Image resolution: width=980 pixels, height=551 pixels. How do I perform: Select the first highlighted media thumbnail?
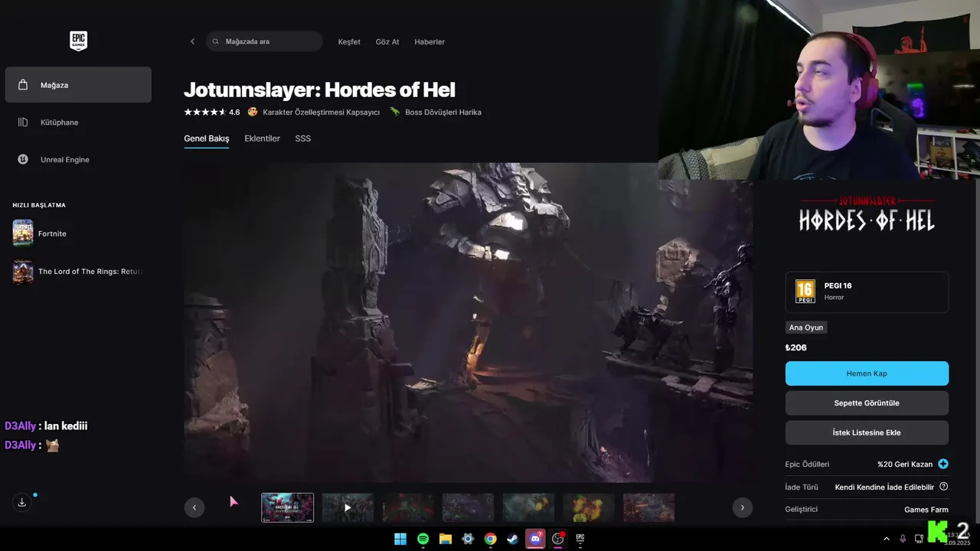(288, 507)
